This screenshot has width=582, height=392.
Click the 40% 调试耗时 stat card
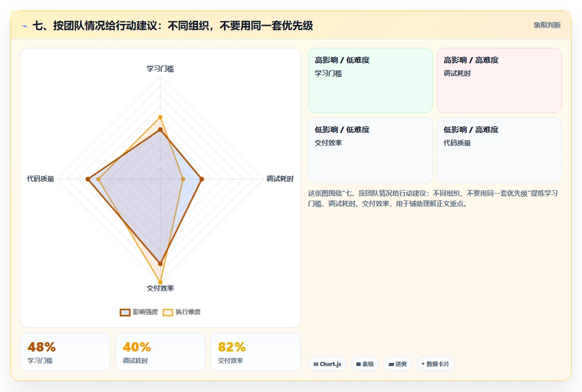161,352
